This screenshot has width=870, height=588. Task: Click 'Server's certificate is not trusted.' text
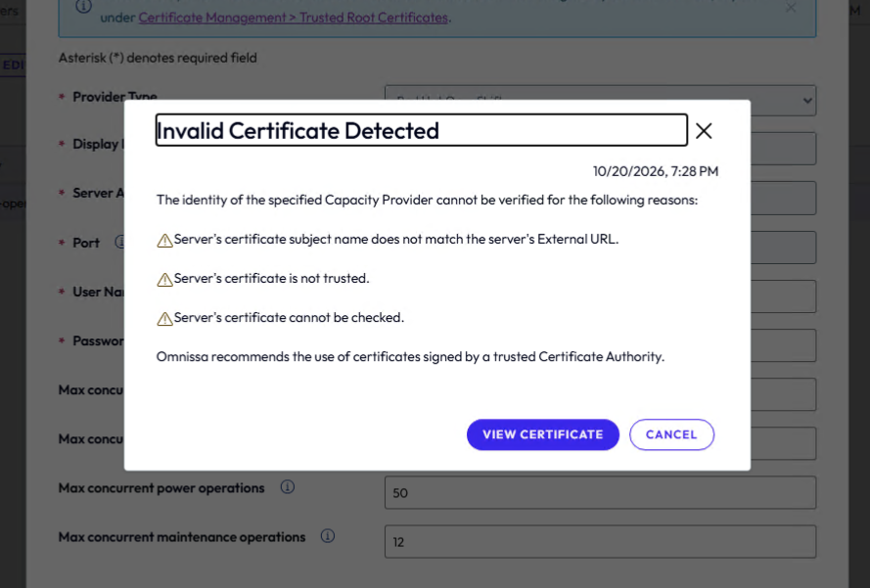[271, 279]
